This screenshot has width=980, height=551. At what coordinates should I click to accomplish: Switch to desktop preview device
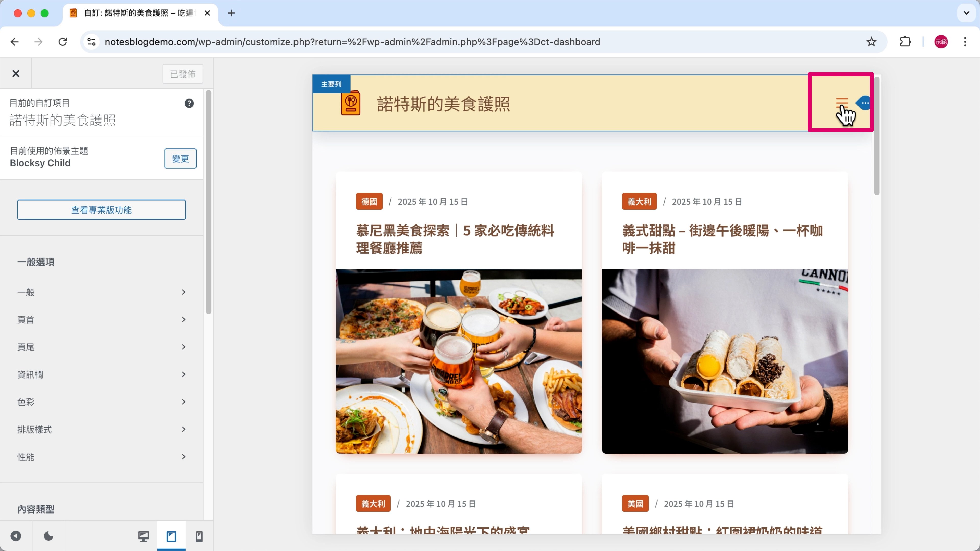click(x=143, y=536)
